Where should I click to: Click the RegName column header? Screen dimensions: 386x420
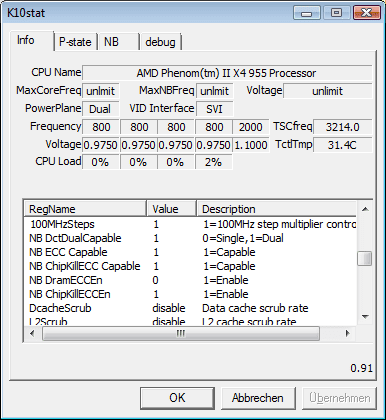coord(85,209)
